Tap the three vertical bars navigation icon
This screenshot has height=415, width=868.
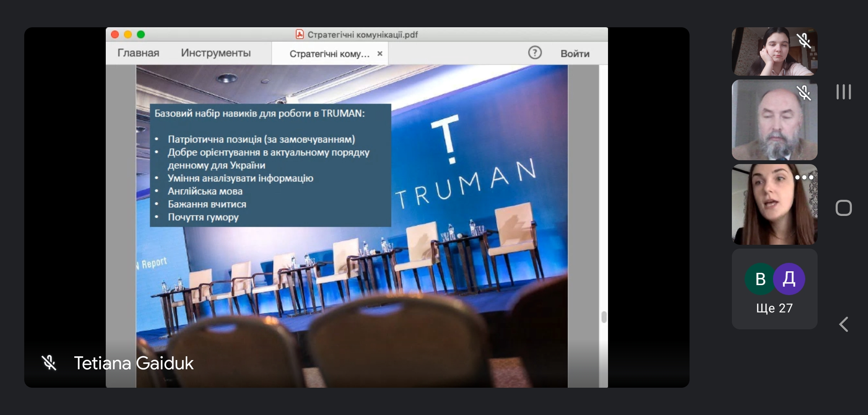click(x=843, y=92)
